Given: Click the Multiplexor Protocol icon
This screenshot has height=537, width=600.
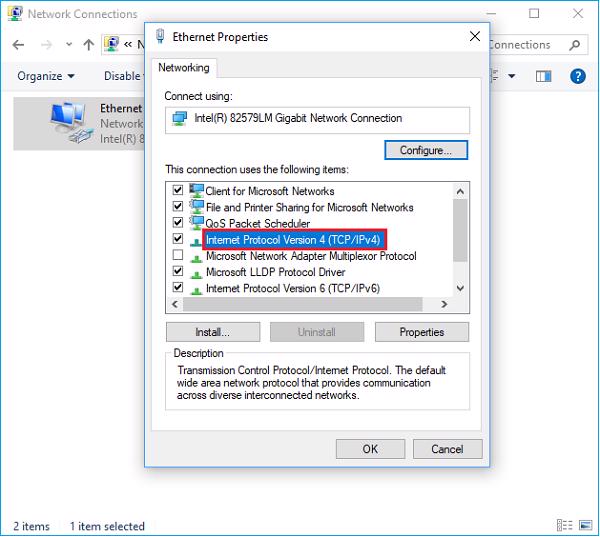Looking at the screenshot, I should (x=196, y=258).
